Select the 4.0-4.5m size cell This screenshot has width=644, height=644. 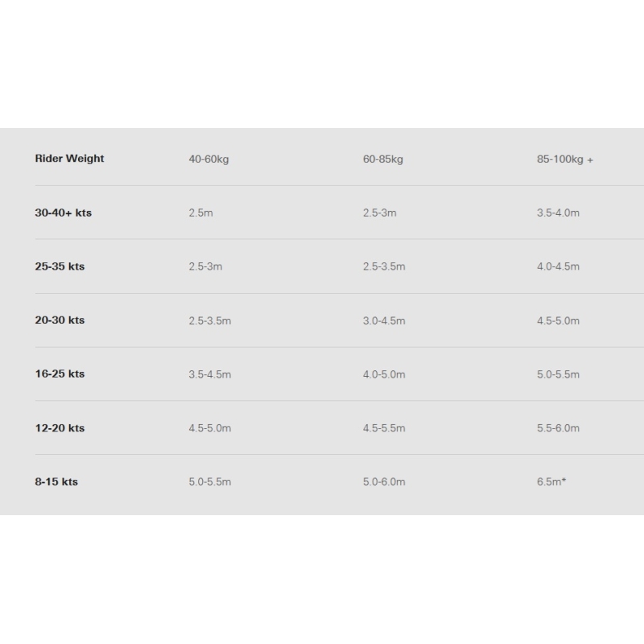tap(558, 266)
